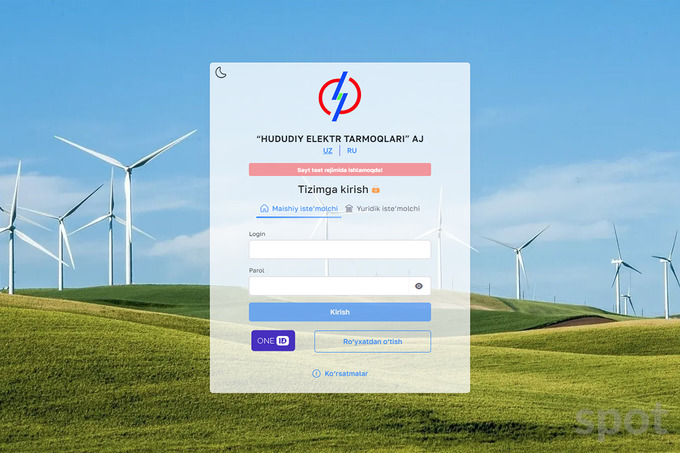Viewport: 680px width, 453px height.
Task: Focus the Parol password field
Action: pyautogui.click(x=329, y=286)
